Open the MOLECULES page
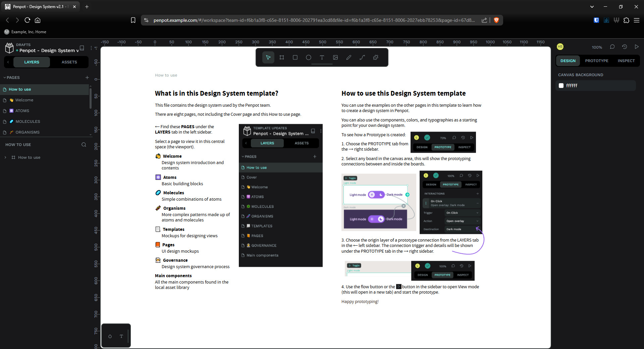644x349 pixels. [x=28, y=121]
